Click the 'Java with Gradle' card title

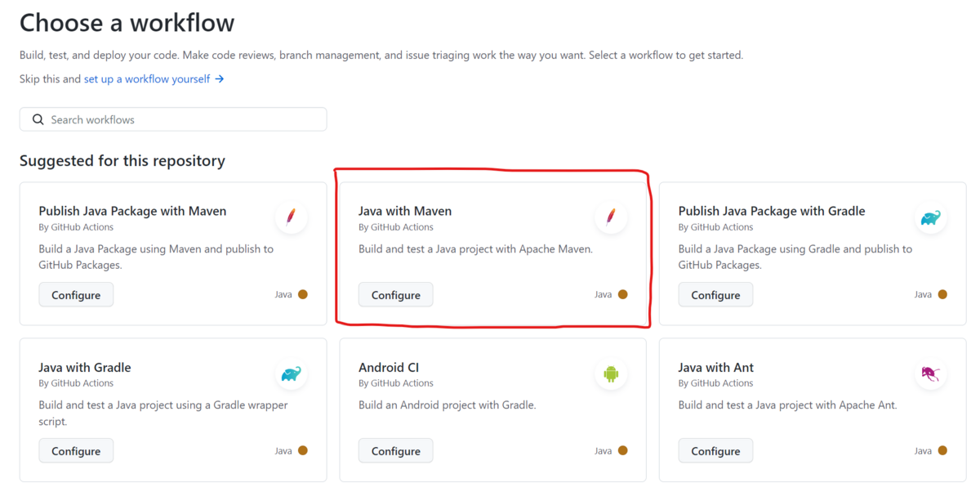coord(85,368)
